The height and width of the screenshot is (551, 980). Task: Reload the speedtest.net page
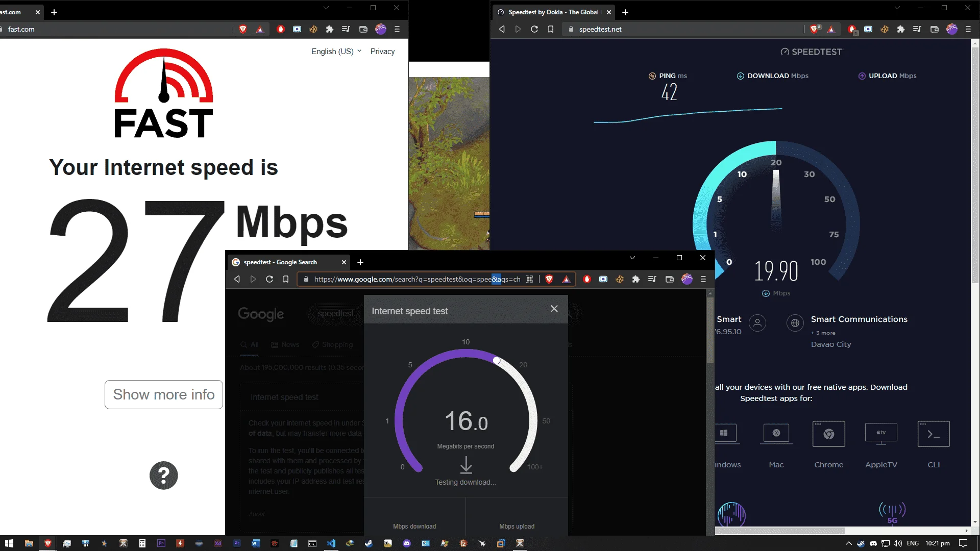pyautogui.click(x=534, y=29)
